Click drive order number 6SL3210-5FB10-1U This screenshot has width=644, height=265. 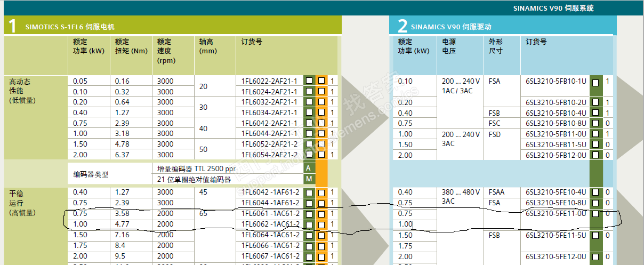click(x=556, y=81)
